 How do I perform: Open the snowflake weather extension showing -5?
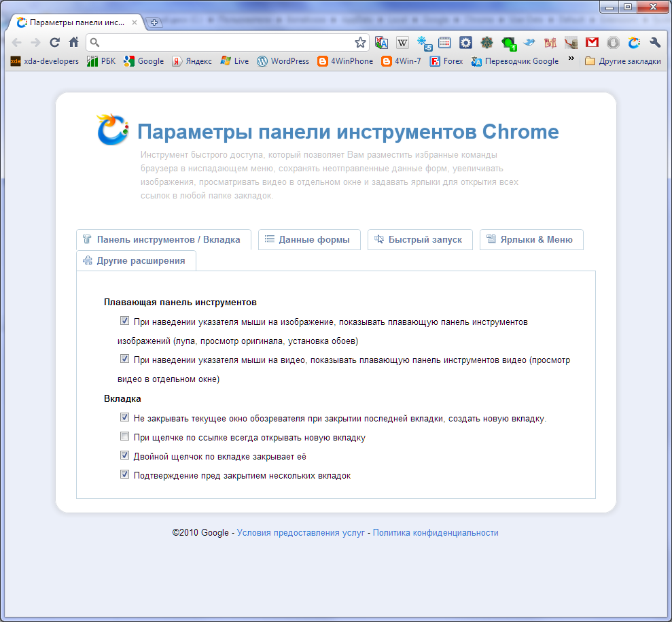point(424,43)
